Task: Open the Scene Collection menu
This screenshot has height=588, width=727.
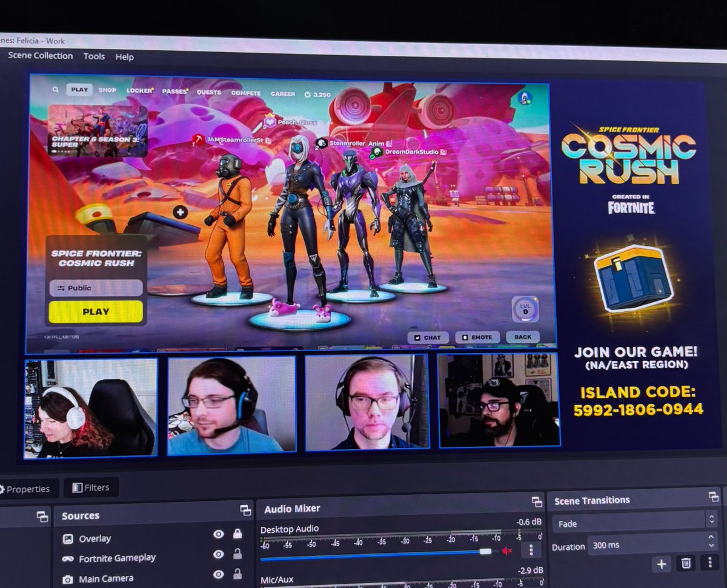Action: pyautogui.click(x=40, y=56)
